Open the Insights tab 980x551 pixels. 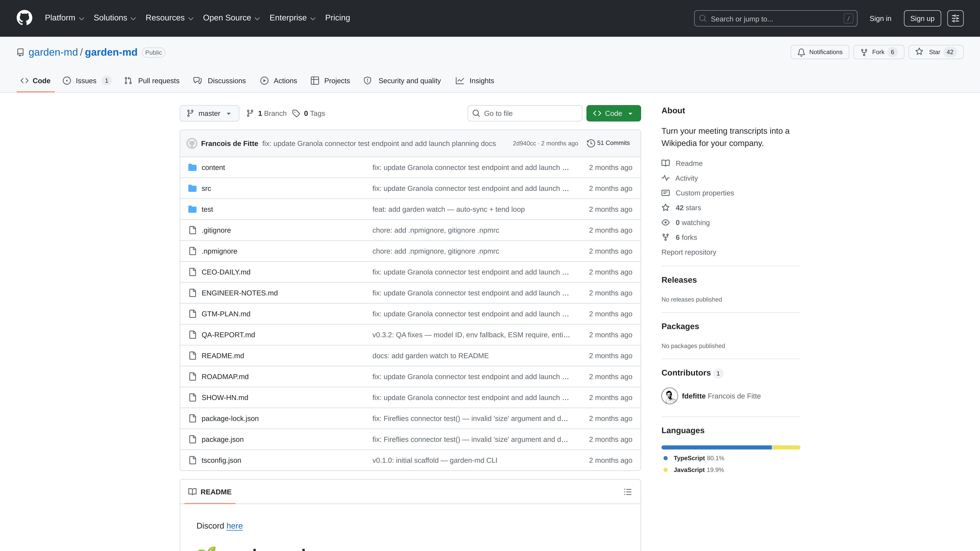[475, 81]
